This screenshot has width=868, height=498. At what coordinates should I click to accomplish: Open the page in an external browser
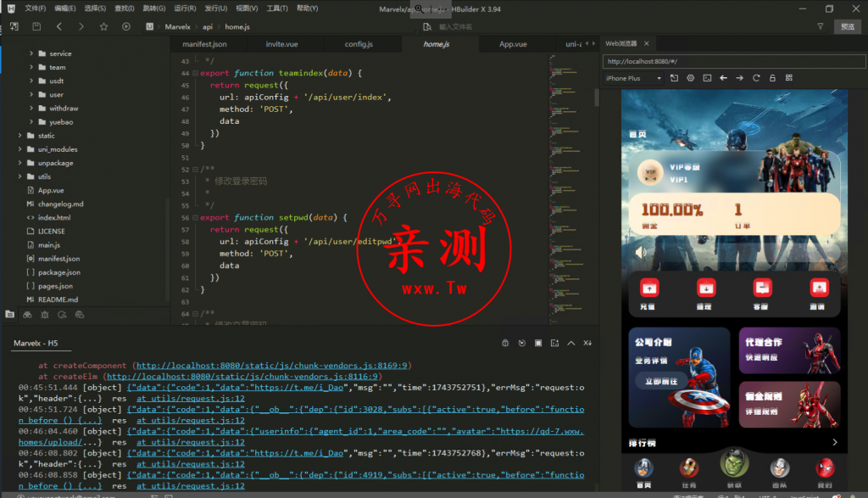(x=675, y=77)
